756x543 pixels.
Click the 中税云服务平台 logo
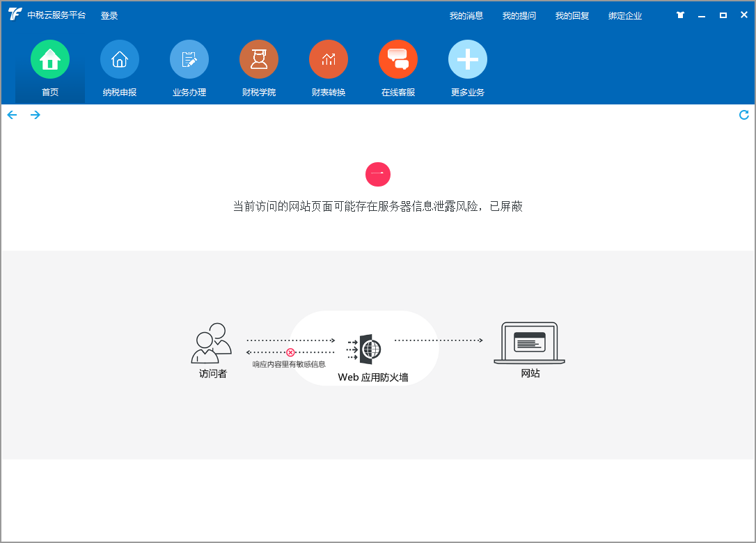point(15,15)
